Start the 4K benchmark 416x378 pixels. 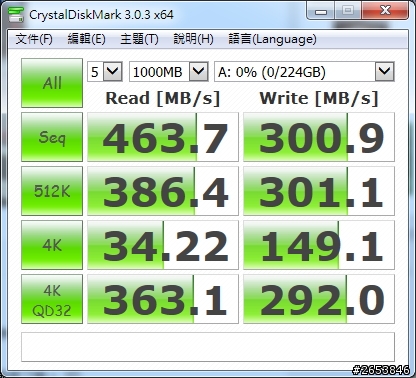tap(52, 245)
